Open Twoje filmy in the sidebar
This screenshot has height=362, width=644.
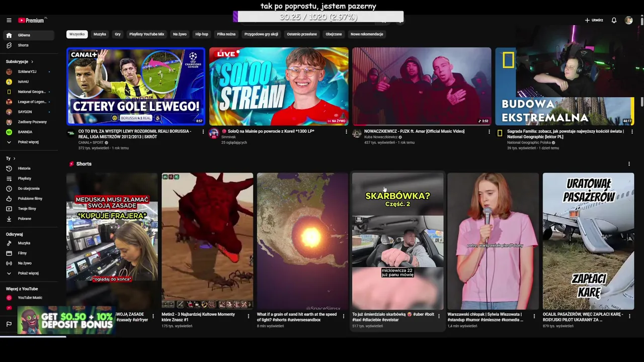(x=28, y=209)
